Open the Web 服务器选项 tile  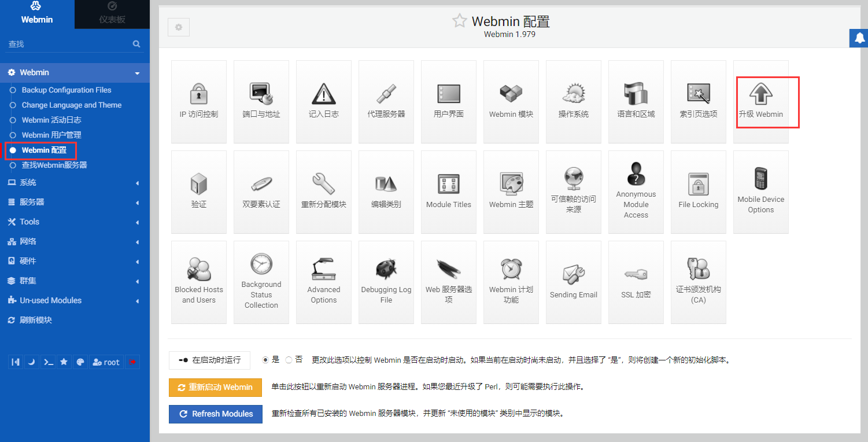449,282
